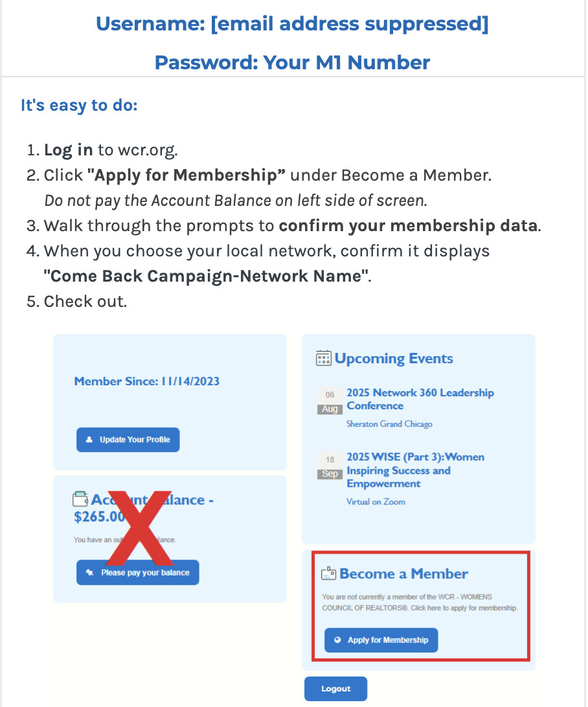Click the ID card icon by Become a Member
588x707 pixels.
coord(329,574)
